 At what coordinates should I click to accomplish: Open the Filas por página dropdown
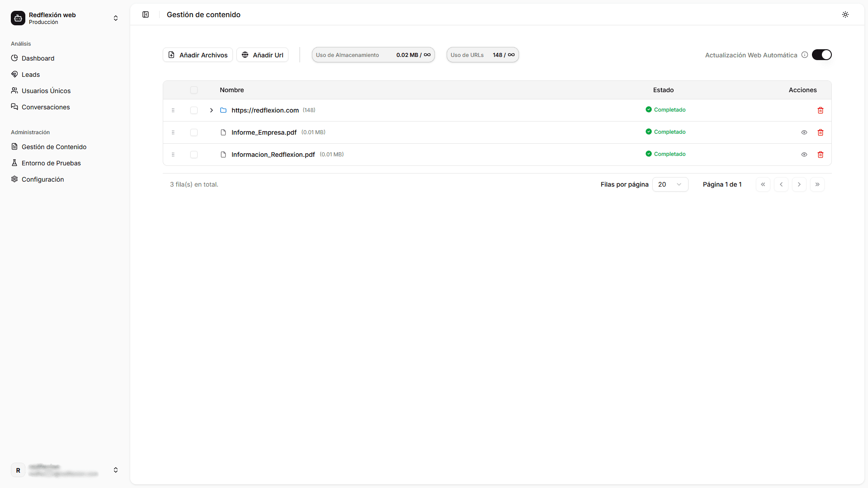pyautogui.click(x=670, y=184)
